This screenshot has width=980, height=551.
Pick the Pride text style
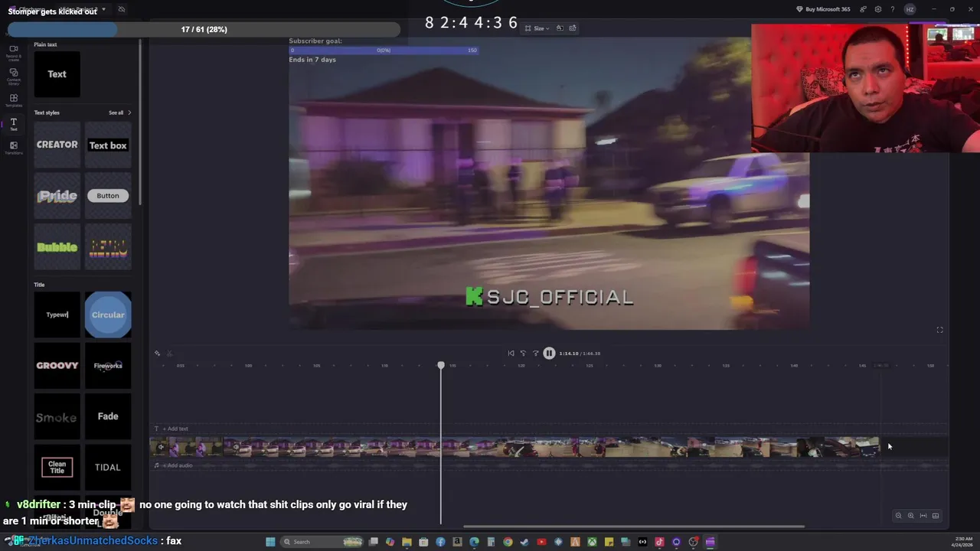point(57,196)
